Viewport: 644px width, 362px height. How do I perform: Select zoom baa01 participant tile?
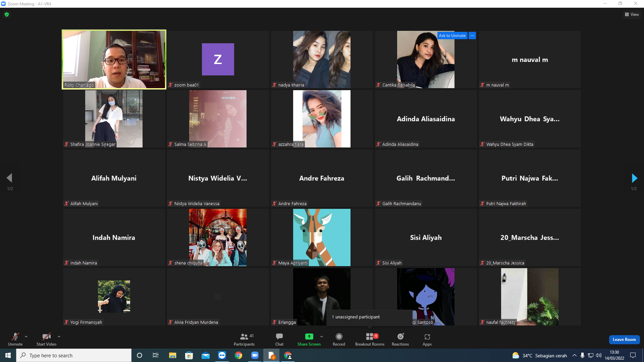(218, 59)
